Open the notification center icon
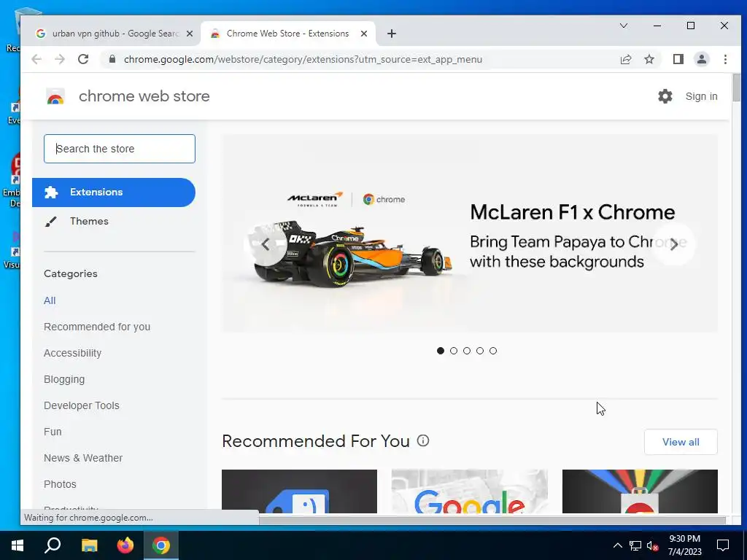747x560 pixels. coord(723,545)
